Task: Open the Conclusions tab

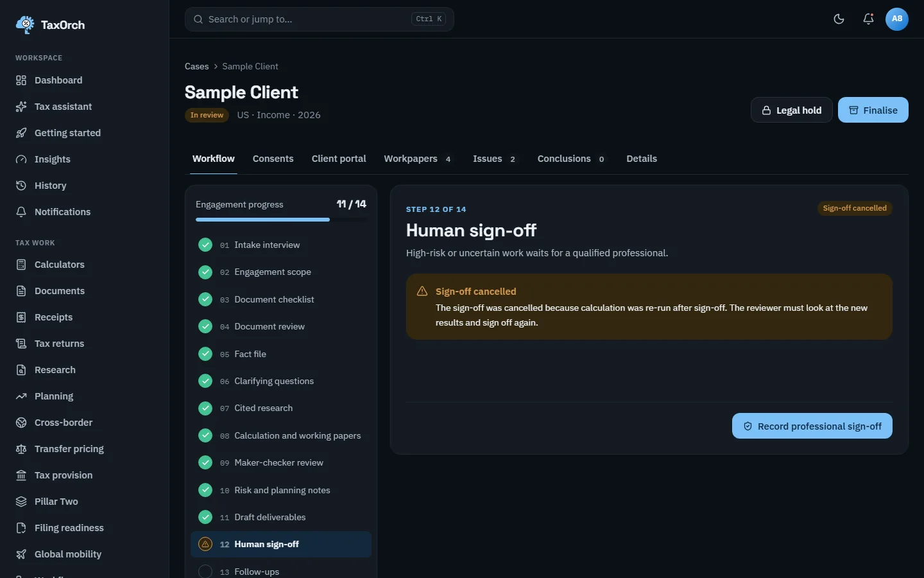Action: 572,159
